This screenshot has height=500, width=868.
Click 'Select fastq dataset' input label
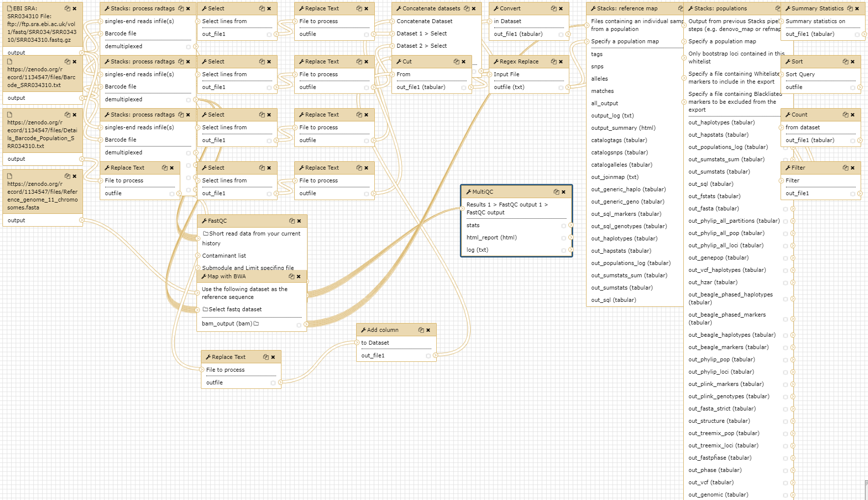tap(235, 309)
